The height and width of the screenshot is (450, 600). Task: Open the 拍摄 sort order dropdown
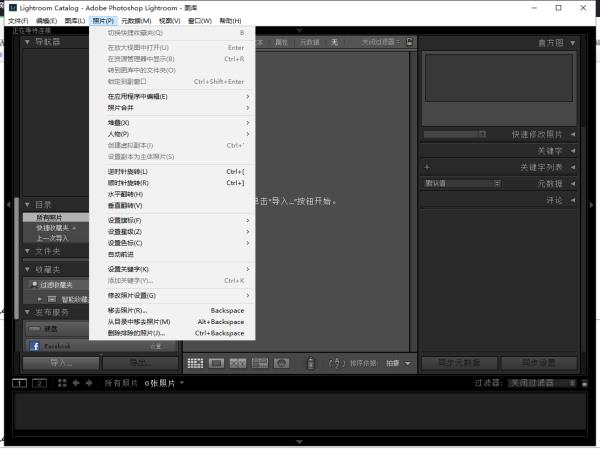[x=399, y=362]
